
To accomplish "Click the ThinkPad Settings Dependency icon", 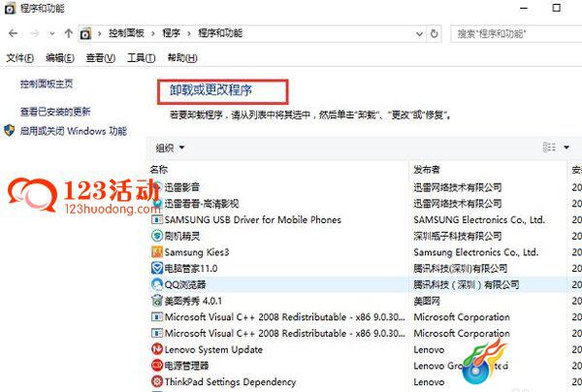I will coord(157,381).
